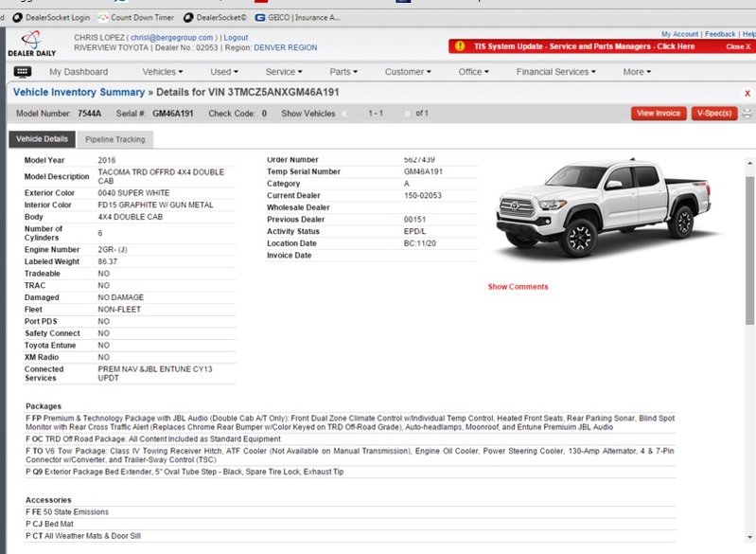
Task: Click the vertical scrollbar thumb
Action: click(x=749, y=250)
